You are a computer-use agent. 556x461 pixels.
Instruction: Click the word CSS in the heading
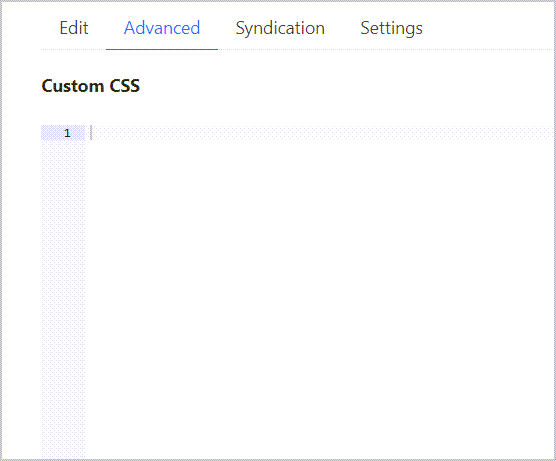(x=124, y=86)
